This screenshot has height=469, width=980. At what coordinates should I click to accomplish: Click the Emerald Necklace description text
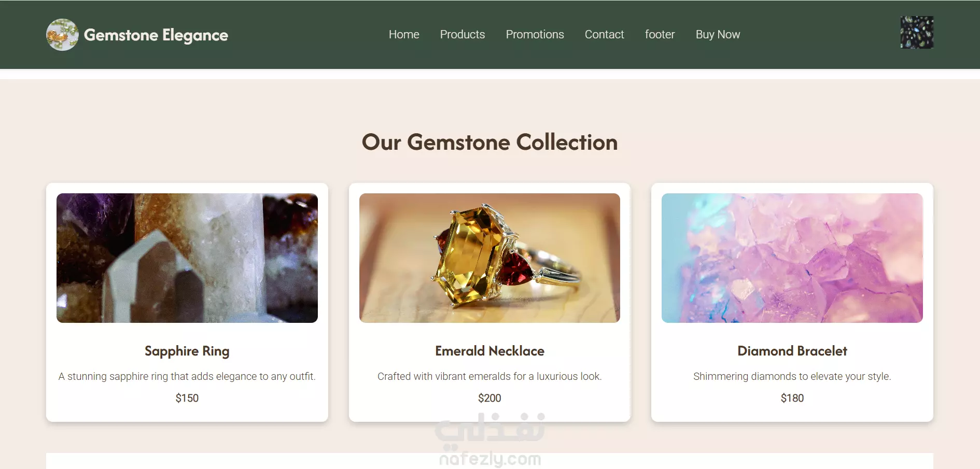[489, 376]
